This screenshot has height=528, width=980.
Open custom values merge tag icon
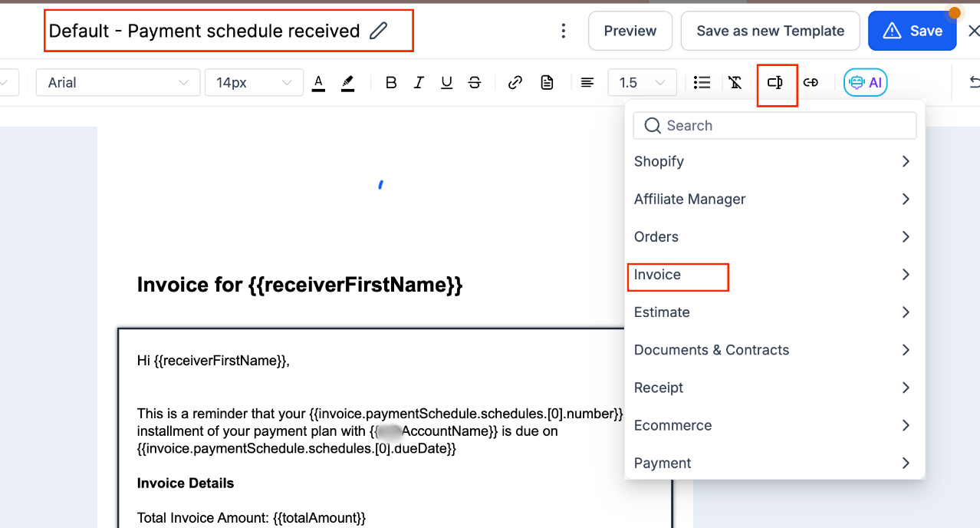tap(775, 83)
